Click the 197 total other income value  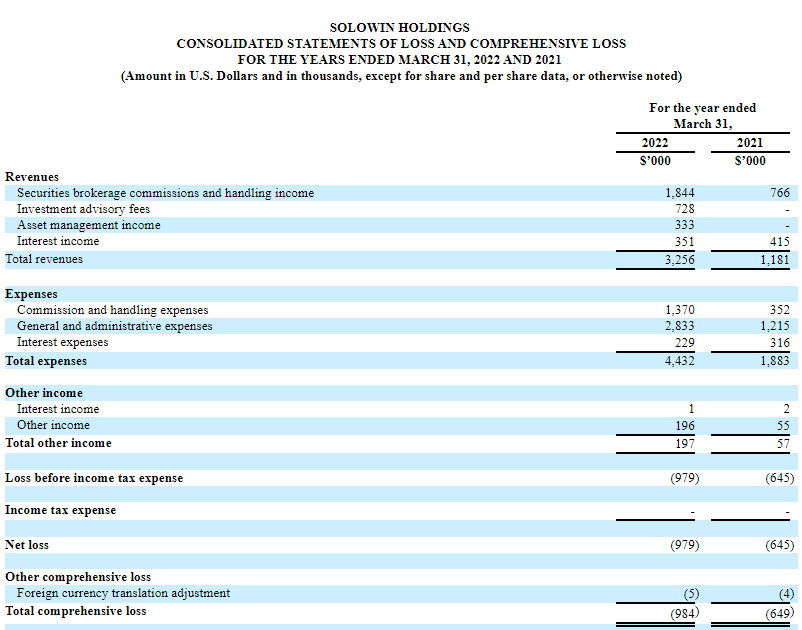point(684,443)
